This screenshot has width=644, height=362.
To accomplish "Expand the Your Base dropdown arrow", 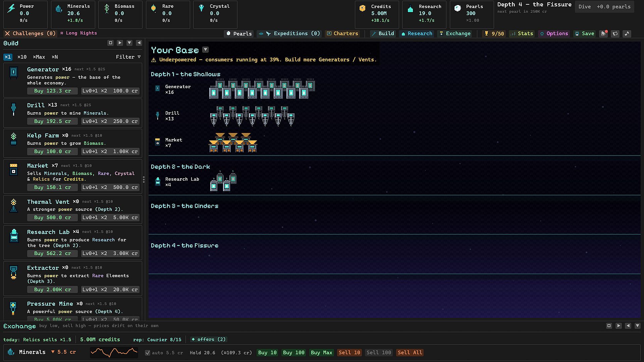I will (205, 50).
